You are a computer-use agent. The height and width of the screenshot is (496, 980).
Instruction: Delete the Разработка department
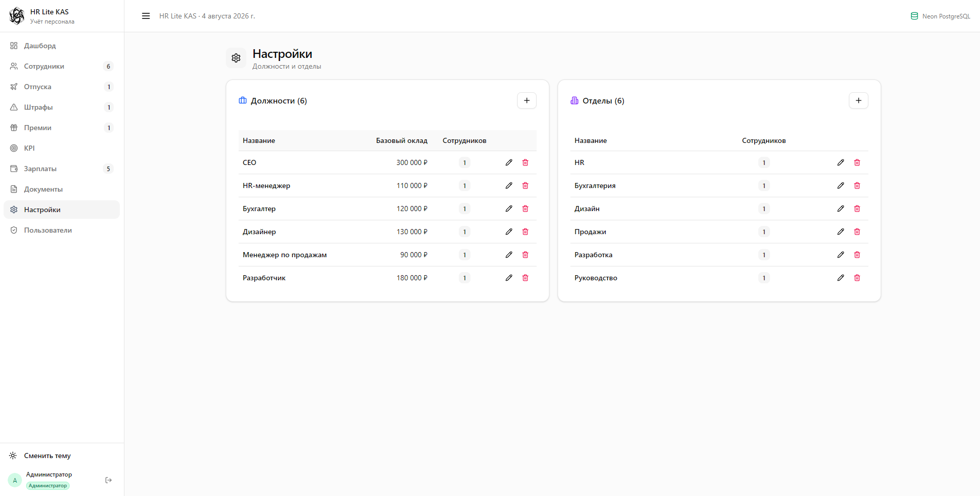point(857,255)
